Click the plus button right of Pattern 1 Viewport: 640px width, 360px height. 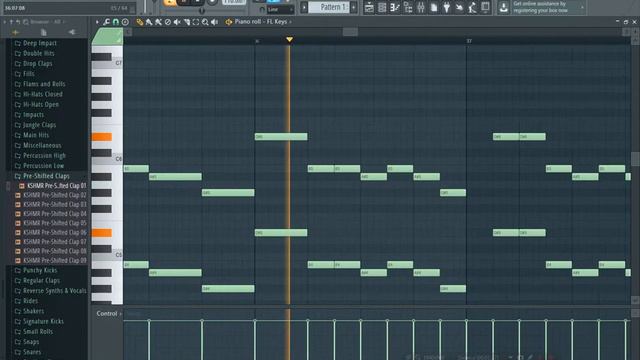click(353, 7)
